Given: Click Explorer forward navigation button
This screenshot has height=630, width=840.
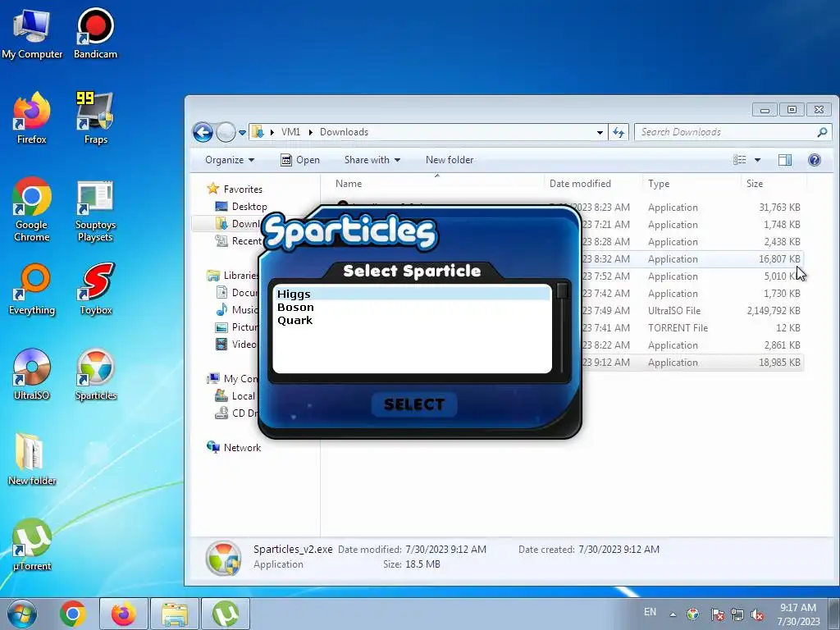Looking at the screenshot, I should coord(226,132).
